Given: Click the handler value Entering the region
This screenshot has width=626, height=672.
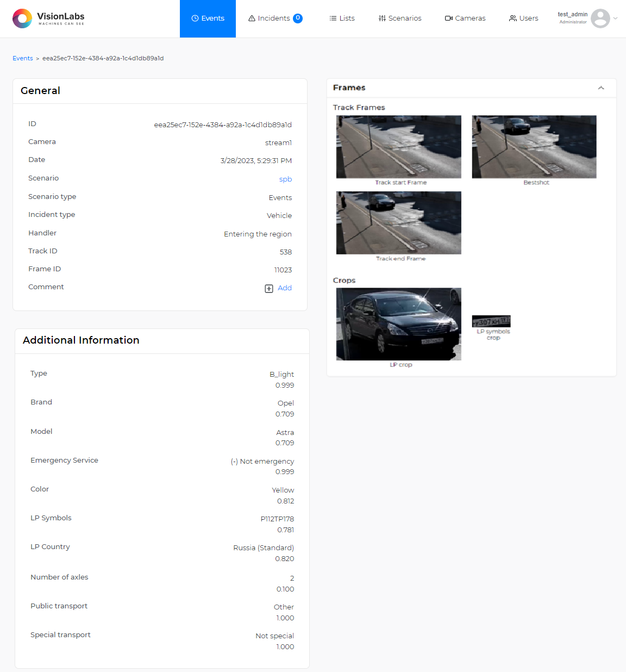Looking at the screenshot, I should (x=258, y=234).
